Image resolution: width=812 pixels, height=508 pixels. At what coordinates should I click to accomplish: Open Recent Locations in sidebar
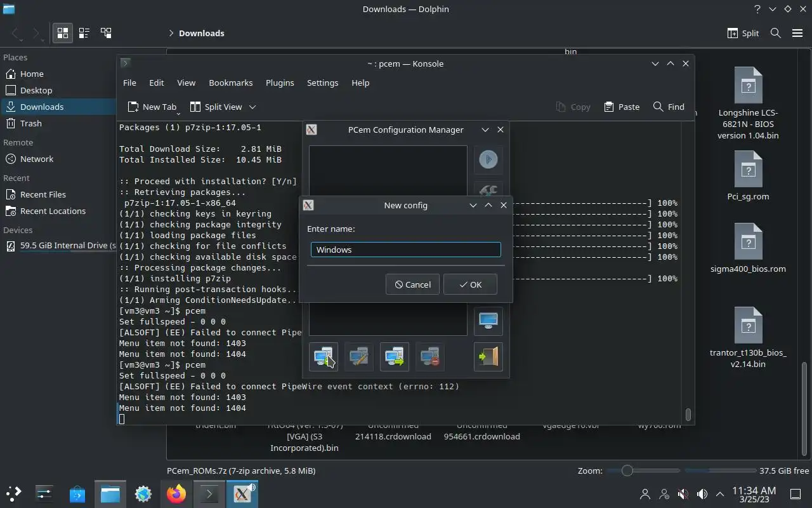coord(58,211)
